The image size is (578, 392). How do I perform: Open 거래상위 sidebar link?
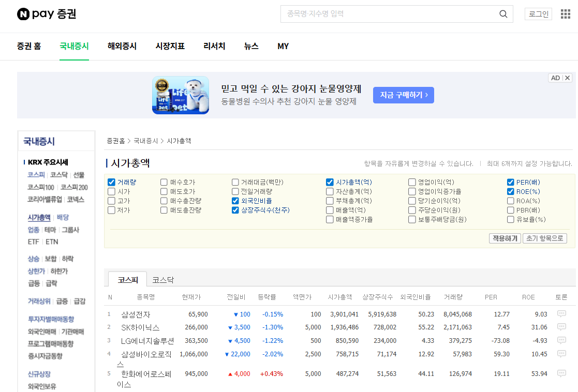[39, 301]
